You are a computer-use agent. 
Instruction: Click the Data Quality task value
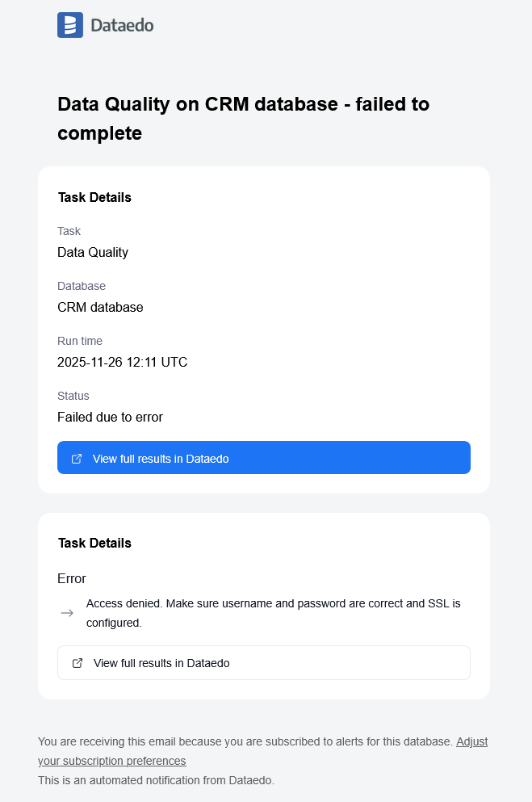[93, 252]
